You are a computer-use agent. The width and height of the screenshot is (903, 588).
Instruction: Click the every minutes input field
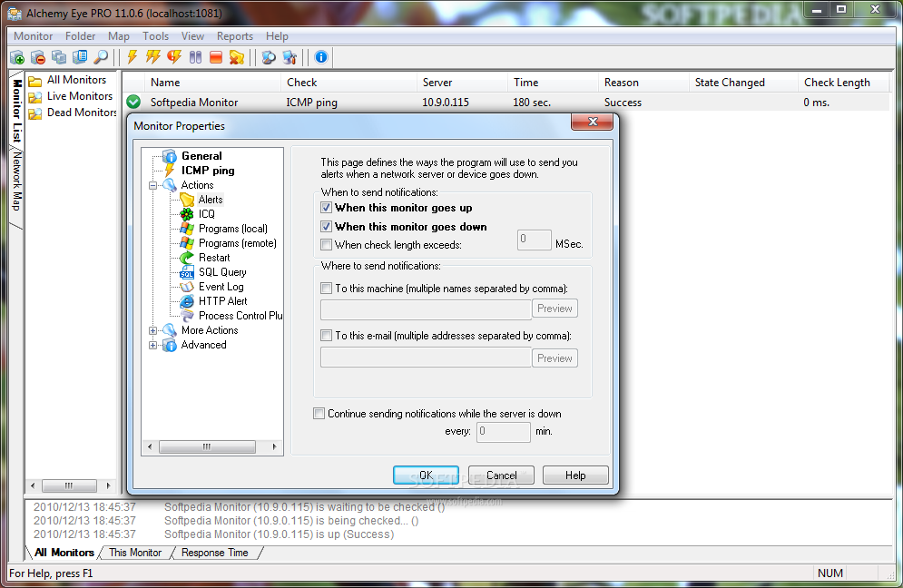point(504,432)
